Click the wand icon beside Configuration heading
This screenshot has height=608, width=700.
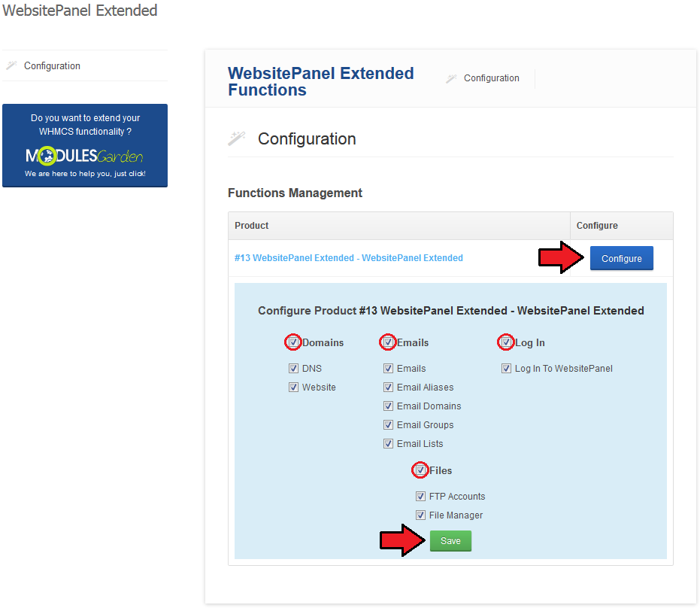pyautogui.click(x=237, y=138)
